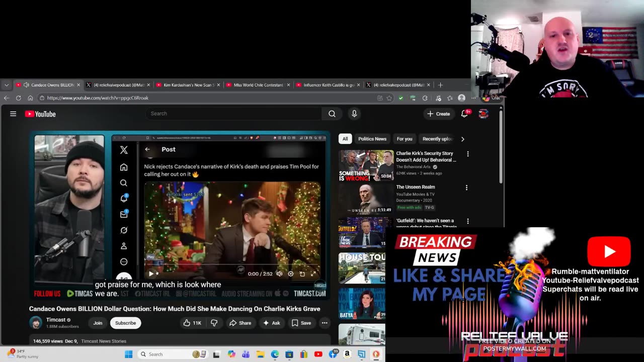Mute the player with the volume icon
The width and height of the screenshot is (644, 362).
click(x=279, y=274)
